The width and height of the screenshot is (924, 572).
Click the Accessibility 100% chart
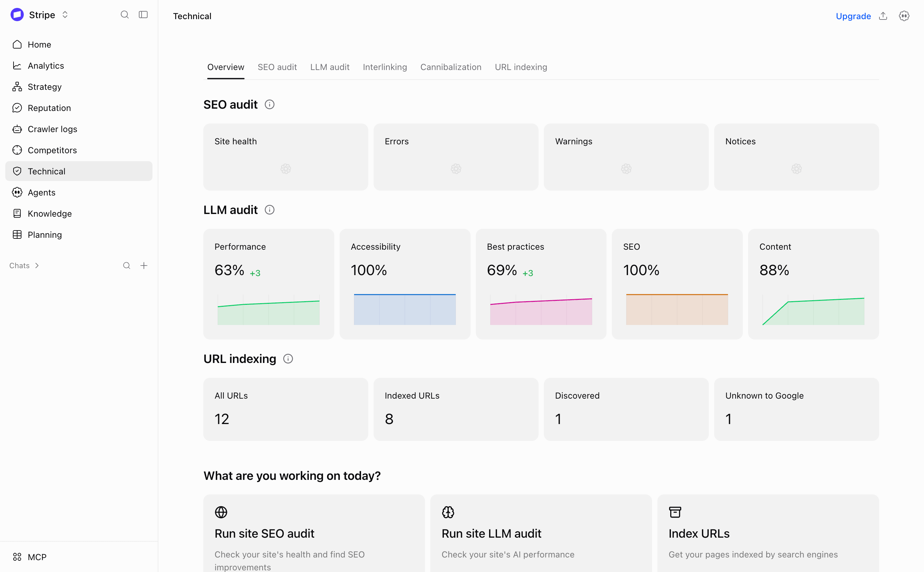[x=404, y=309]
